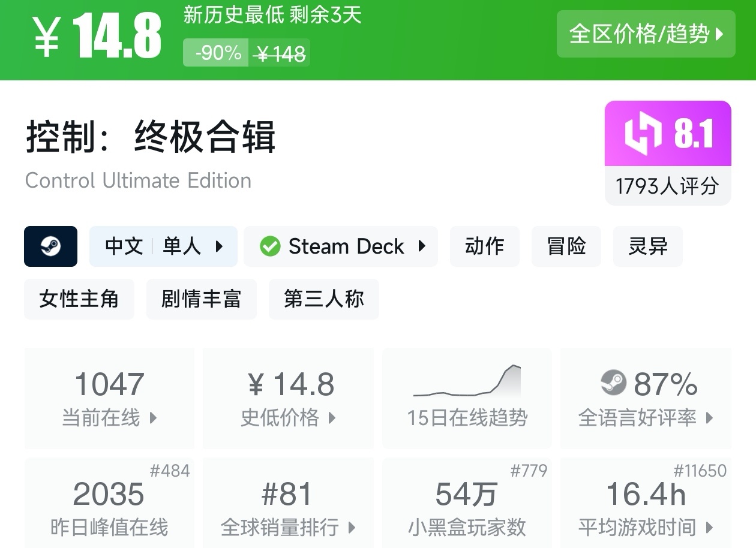Select the 冒险 genre tag
This screenshot has width=756, height=548.
point(566,246)
